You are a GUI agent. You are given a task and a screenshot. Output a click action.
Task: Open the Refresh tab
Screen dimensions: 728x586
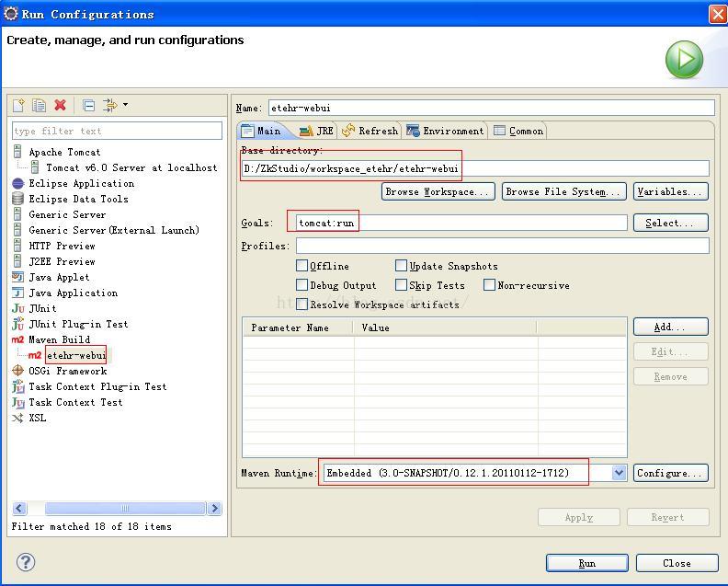coord(370,131)
